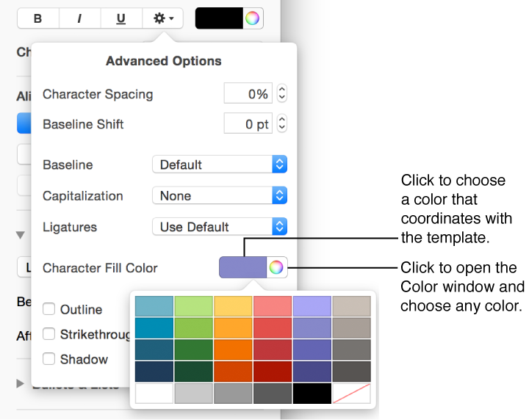Open the Capitalization dropdown set to None
Screen dimensions: 529x420
pyautogui.click(x=220, y=195)
